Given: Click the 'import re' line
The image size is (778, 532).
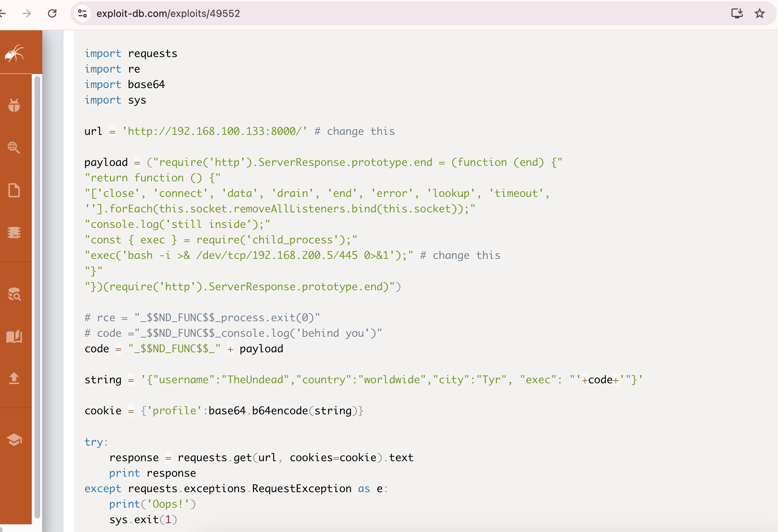Looking at the screenshot, I should tap(112, 69).
